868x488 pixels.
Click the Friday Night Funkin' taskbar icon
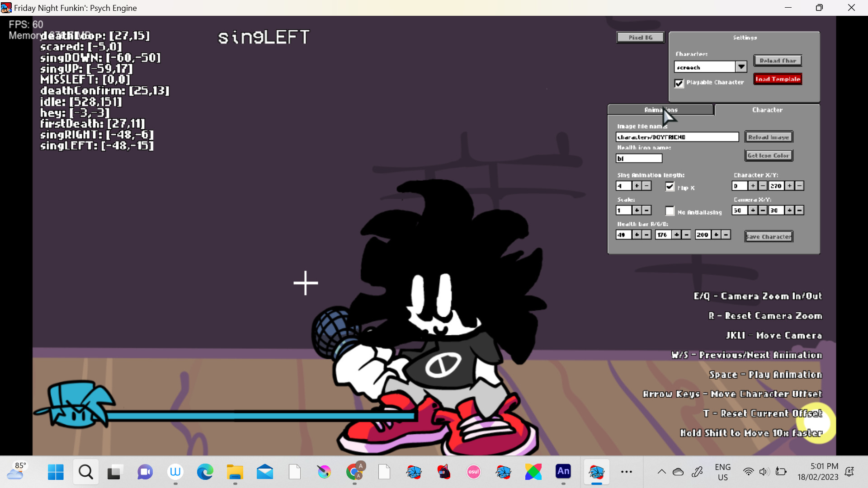tap(597, 472)
